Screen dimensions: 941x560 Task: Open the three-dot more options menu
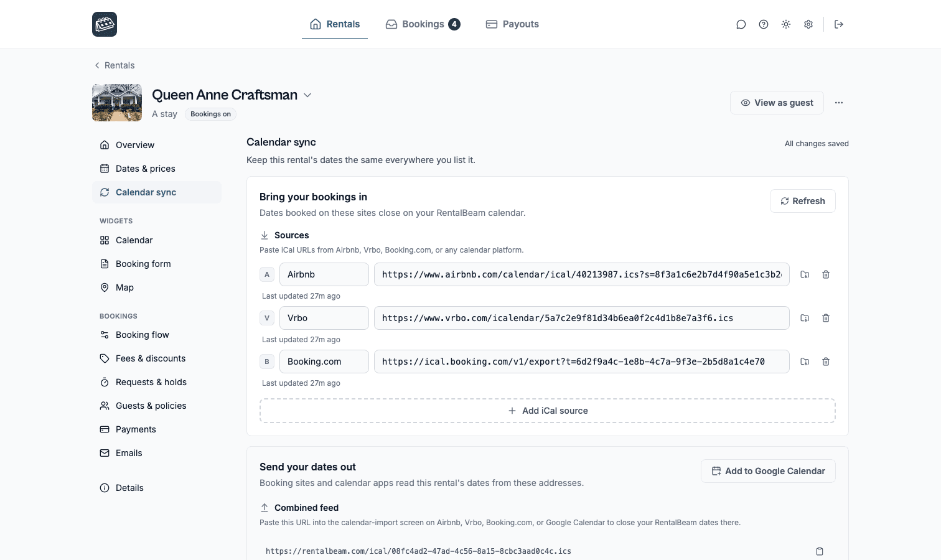click(839, 103)
